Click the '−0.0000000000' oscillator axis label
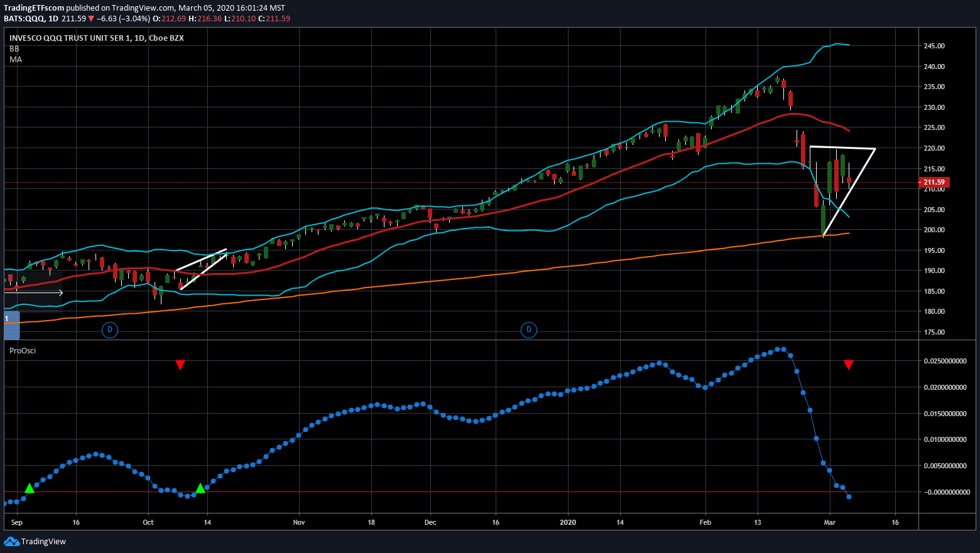 (x=947, y=492)
